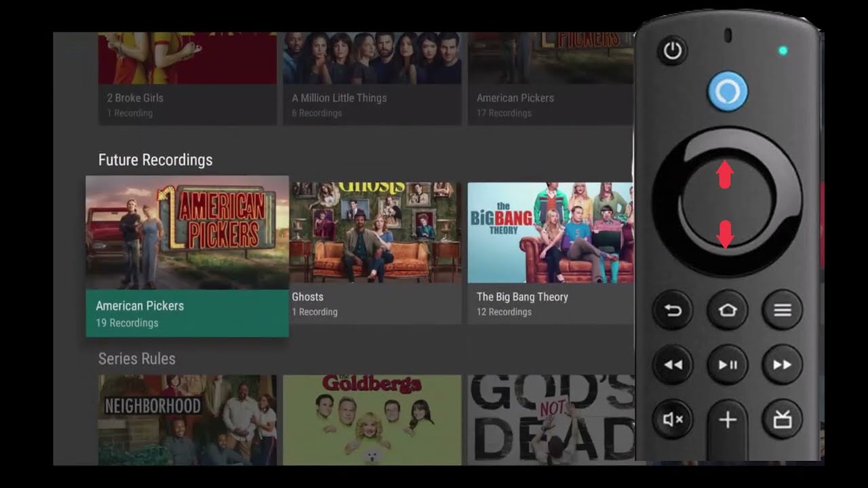Image resolution: width=868 pixels, height=488 pixels.
Task: Click the '6 Recordings' text
Action: coord(317,113)
